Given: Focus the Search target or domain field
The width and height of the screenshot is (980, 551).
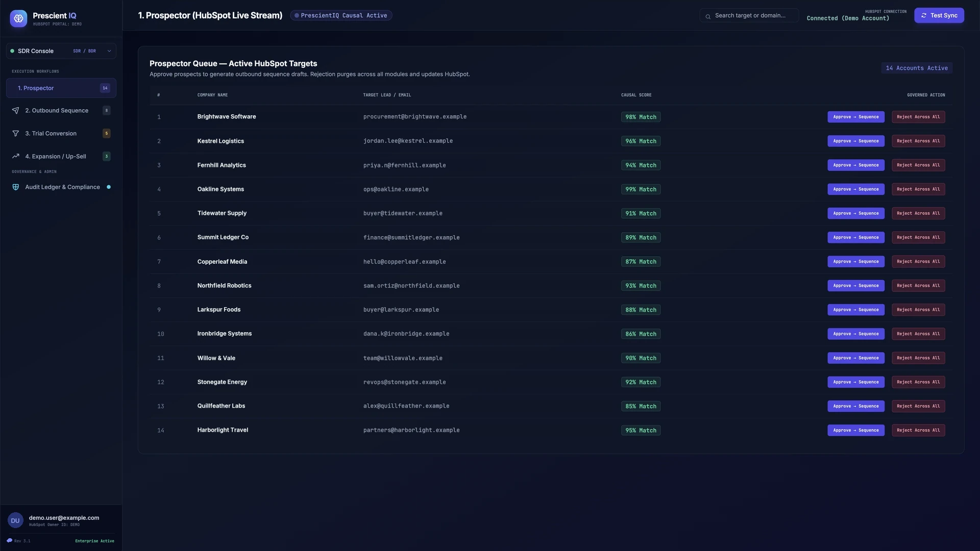Looking at the screenshot, I should click(749, 15).
